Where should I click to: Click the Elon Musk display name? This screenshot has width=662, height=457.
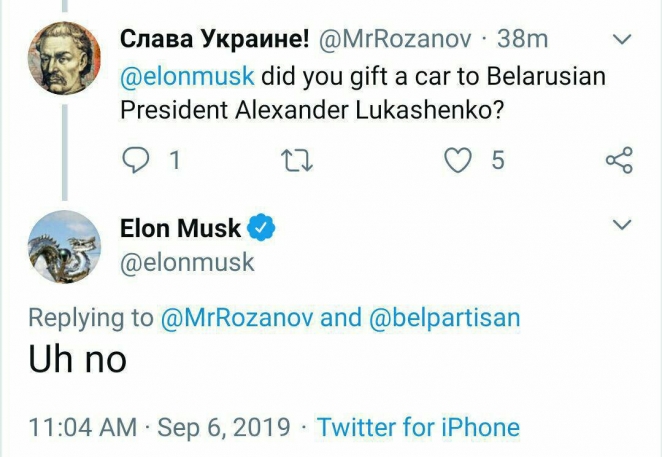pyautogui.click(x=180, y=228)
